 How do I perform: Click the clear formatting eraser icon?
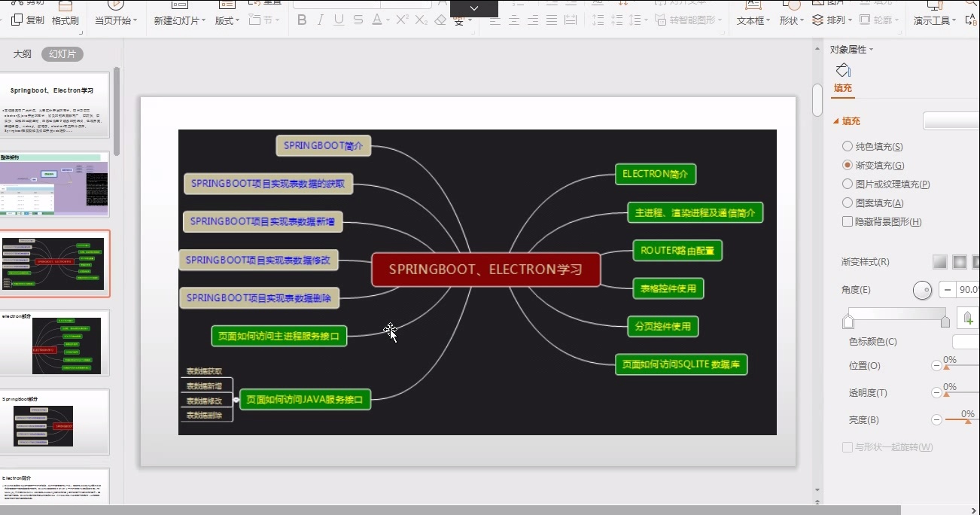(441, 20)
